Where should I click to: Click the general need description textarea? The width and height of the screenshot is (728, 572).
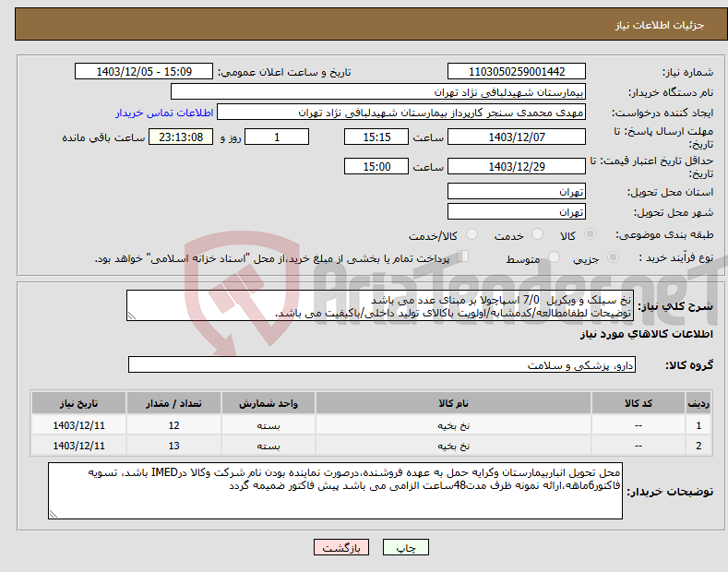tap(380, 305)
